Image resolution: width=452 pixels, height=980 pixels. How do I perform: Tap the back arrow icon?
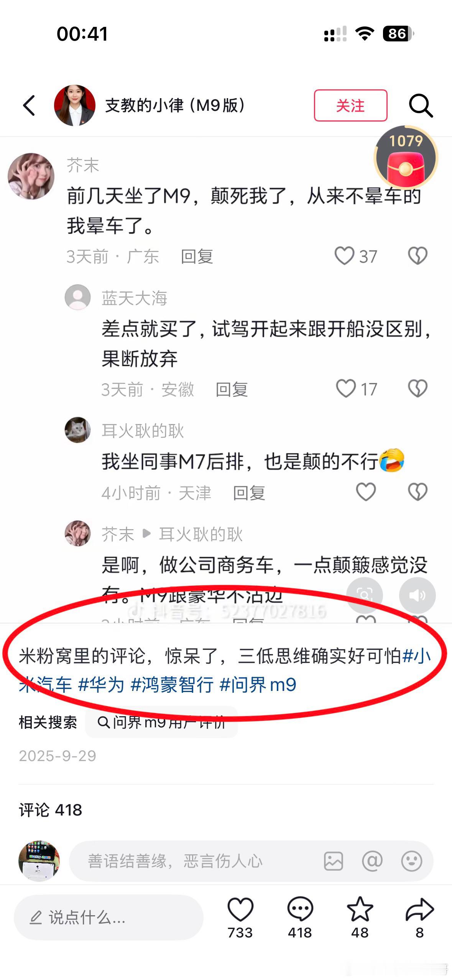[x=30, y=105]
